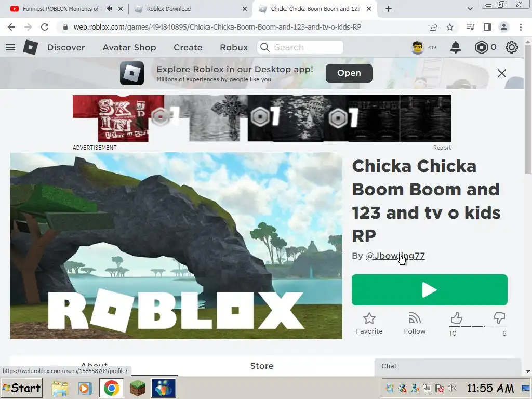This screenshot has width=532, height=399.
Task: Close the Chicka Chicka Boom Boom tab
Action: [x=369, y=9]
